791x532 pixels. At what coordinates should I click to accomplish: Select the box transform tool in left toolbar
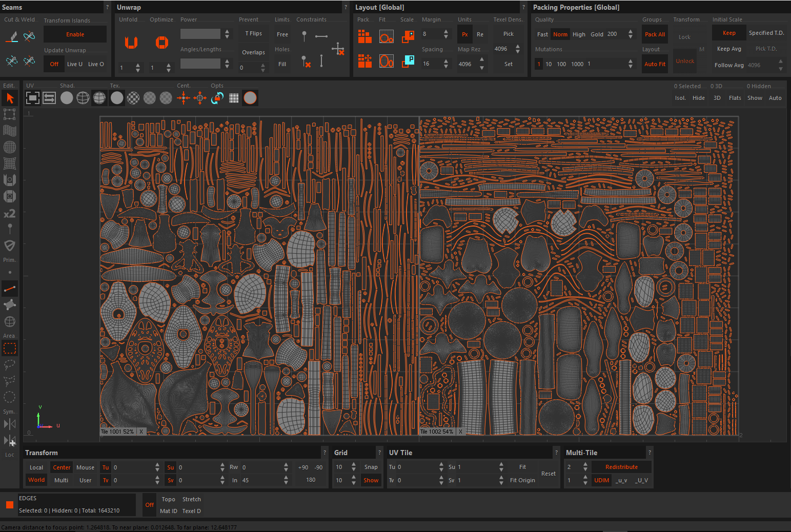click(x=10, y=114)
